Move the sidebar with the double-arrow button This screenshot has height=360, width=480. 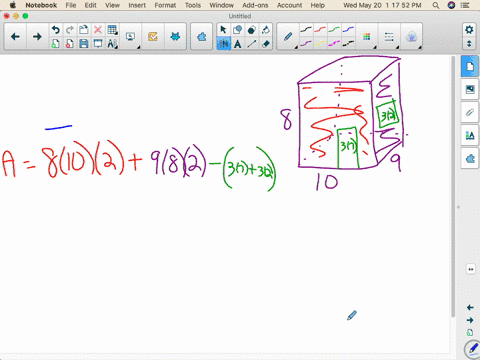(x=471, y=269)
